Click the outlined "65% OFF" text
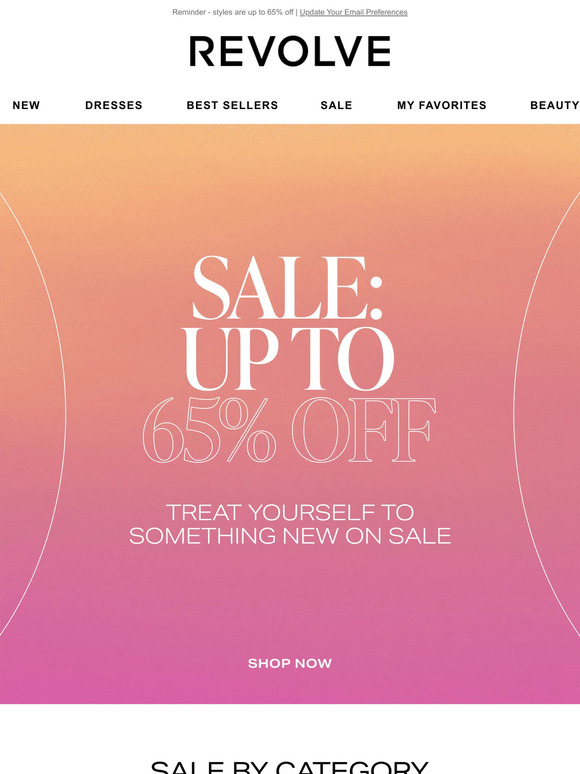The width and height of the screenshot is (580, 774). 289,430
